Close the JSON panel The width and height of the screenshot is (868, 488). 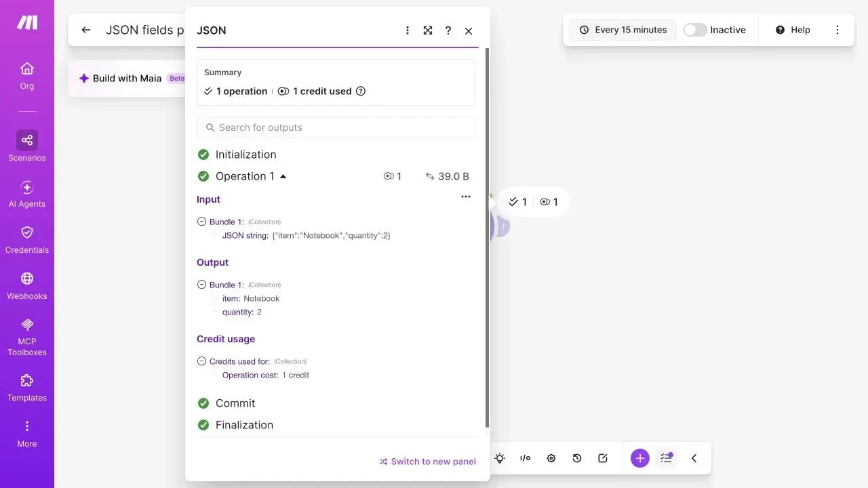click(469, 30)
